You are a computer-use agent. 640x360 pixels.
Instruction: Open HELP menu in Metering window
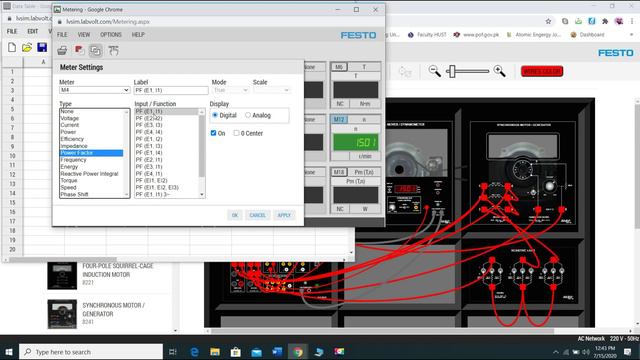click(138, 35)
